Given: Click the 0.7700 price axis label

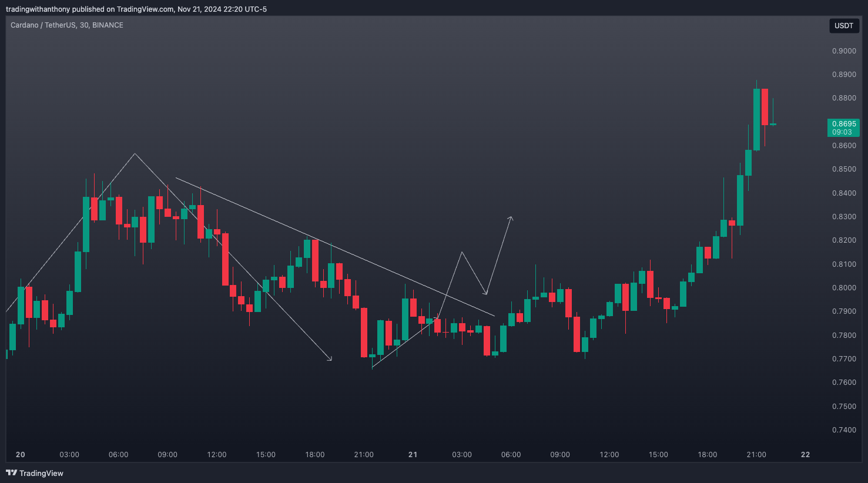Looking at the screenshot, I should 844,359.
